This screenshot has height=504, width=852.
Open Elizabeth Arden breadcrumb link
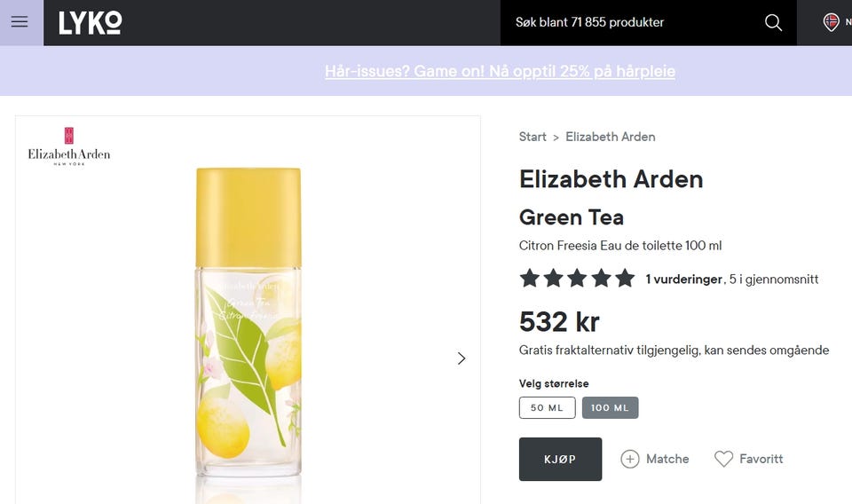(x=611, y=137)
